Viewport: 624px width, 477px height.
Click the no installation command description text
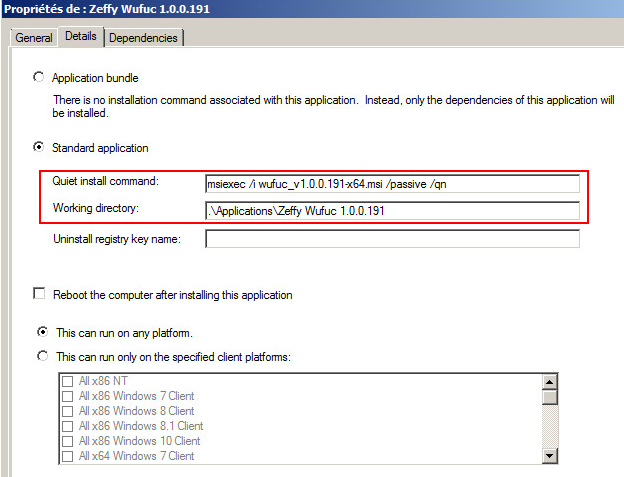coord(333,106)
